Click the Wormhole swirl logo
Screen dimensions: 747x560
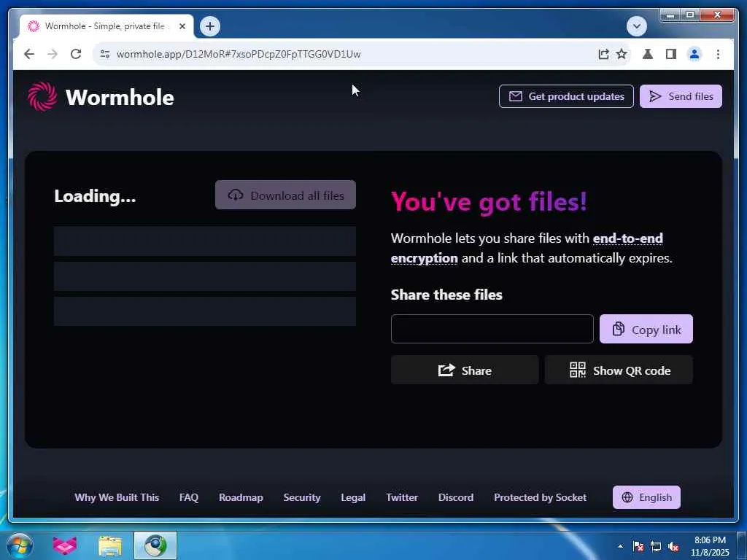(x=42, y=97)
